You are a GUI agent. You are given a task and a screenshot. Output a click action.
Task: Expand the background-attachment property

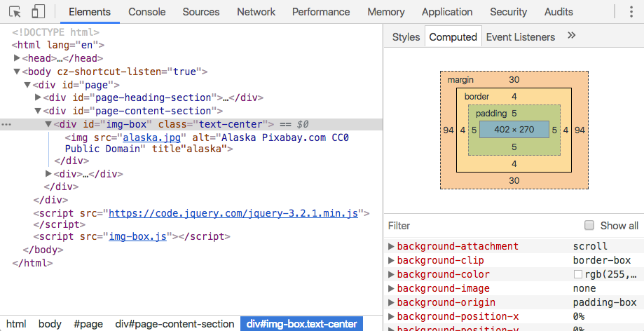392,246
